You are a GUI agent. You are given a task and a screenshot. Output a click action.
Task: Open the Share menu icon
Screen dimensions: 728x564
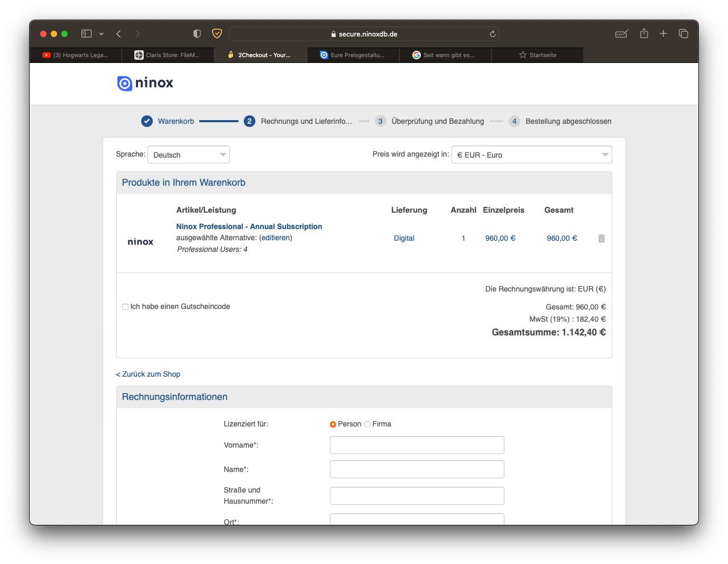tap(644, 33)
